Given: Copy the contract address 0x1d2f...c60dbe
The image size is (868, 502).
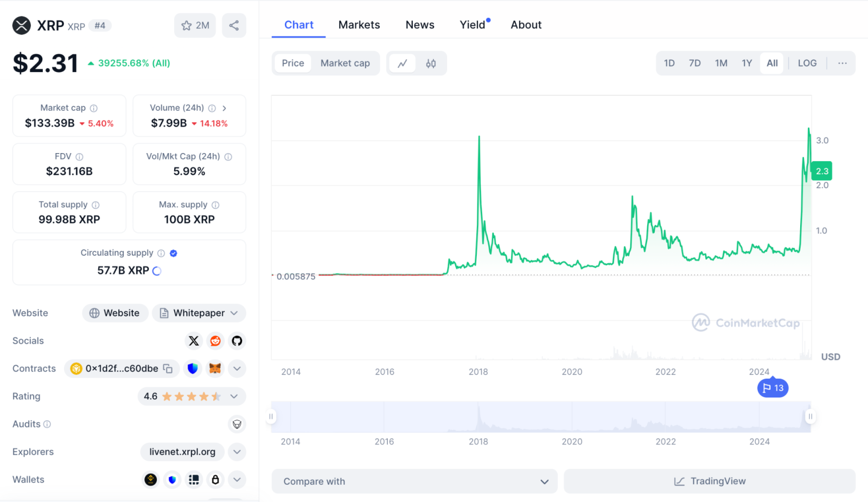Looking at the screenshot, I should click(168, 368).
